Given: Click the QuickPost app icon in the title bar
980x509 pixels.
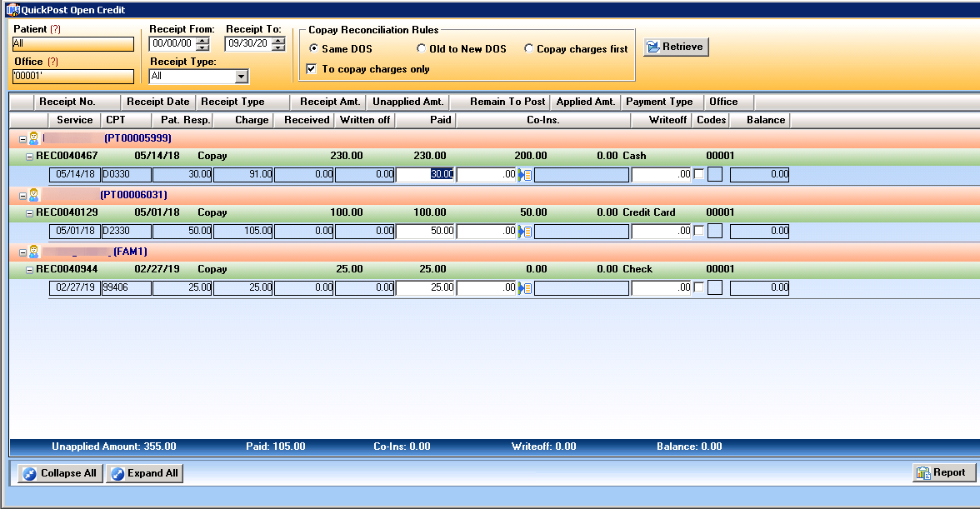Looking at the screenshot, I should [12, 9].
